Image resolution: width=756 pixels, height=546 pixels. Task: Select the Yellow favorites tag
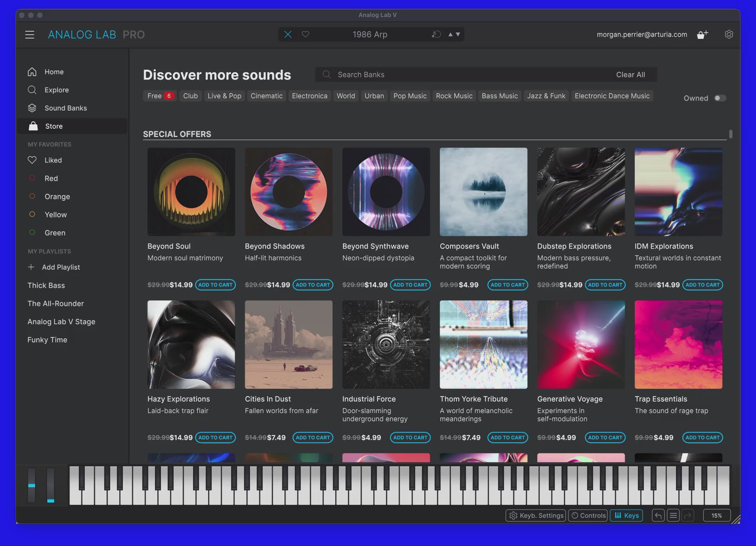tap(32, 214)
